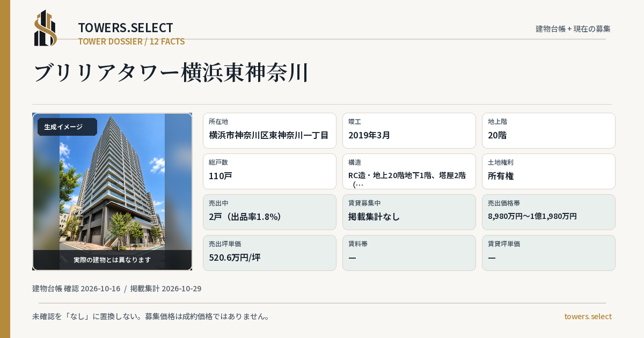Select the 所在地 card with 横浜市神奈川区 address

269,130
